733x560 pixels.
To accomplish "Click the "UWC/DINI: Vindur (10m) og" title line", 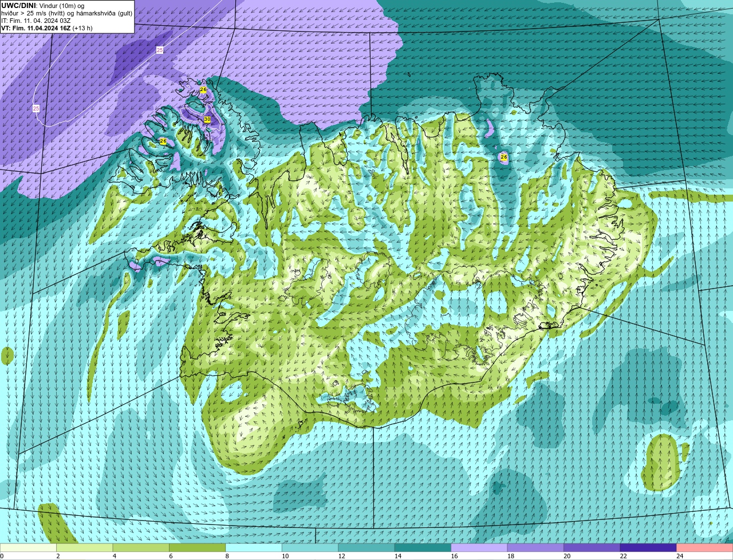I will (x=43, y=6).
